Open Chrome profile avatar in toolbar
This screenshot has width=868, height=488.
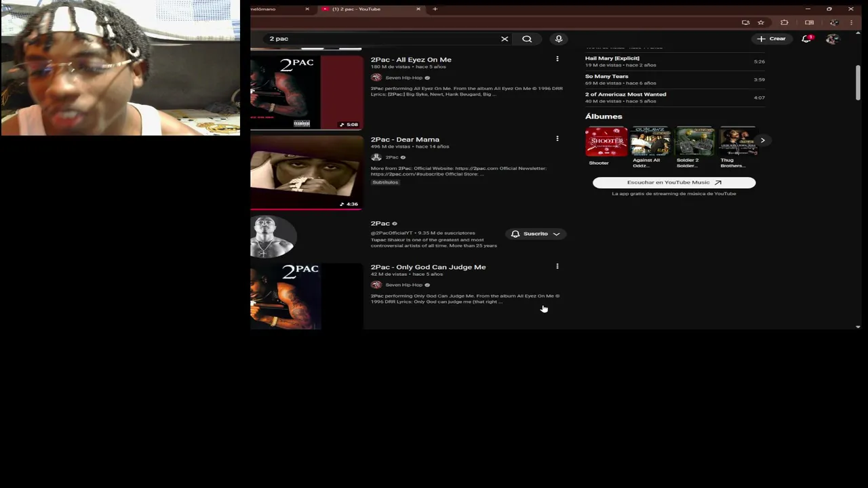pyautogui.click(x=834, y=22)
